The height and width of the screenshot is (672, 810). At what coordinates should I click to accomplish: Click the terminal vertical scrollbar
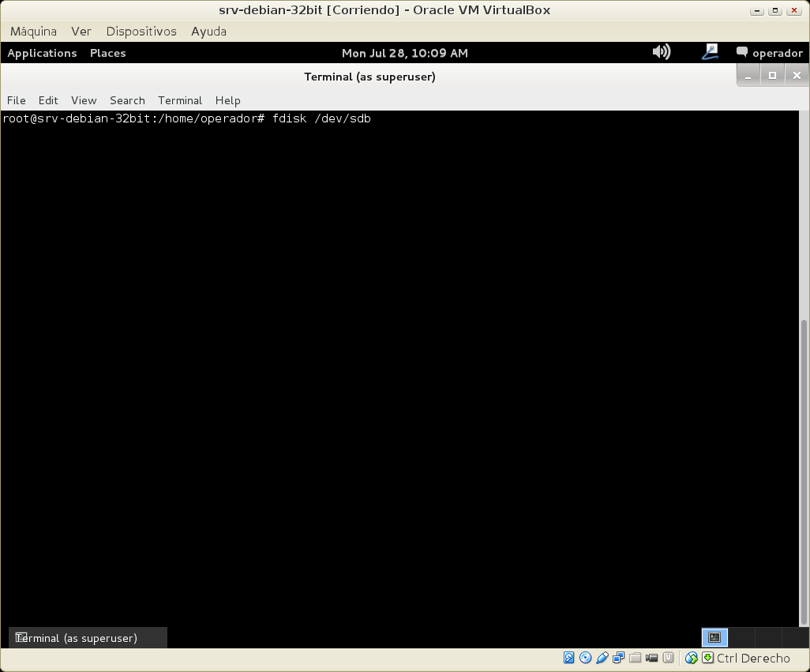pyautogui.click(x=804, y=474)
